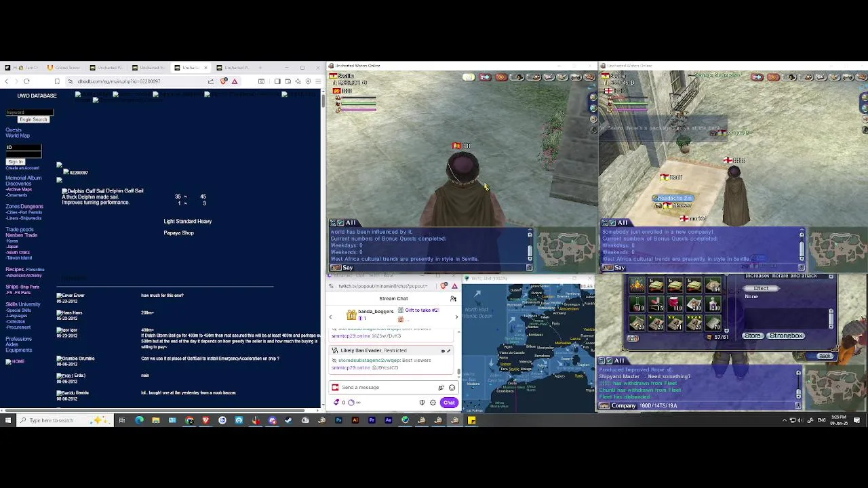Open the share icon in the address bar
The height and width of the screenshot is (488, 868).
(211, 81)
